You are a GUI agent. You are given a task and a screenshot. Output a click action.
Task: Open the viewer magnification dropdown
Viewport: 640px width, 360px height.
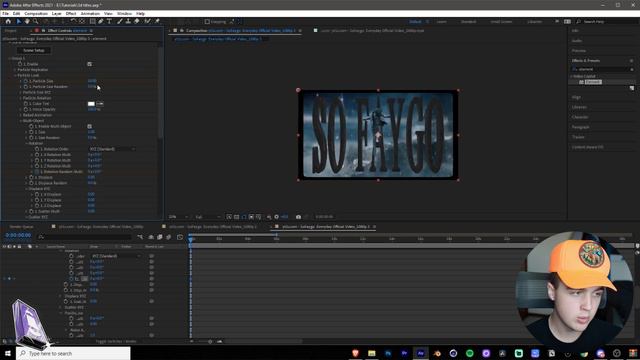point(178,217)
